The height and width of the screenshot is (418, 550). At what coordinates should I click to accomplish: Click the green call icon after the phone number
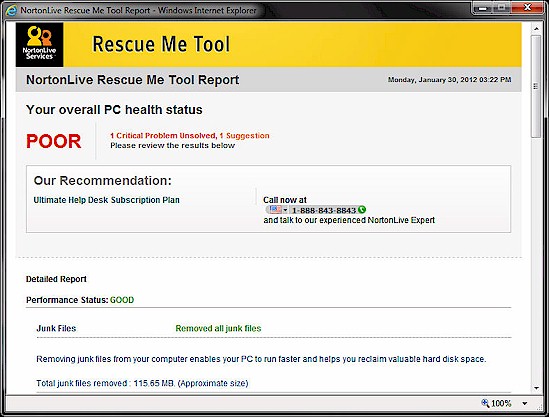[362, 210]
